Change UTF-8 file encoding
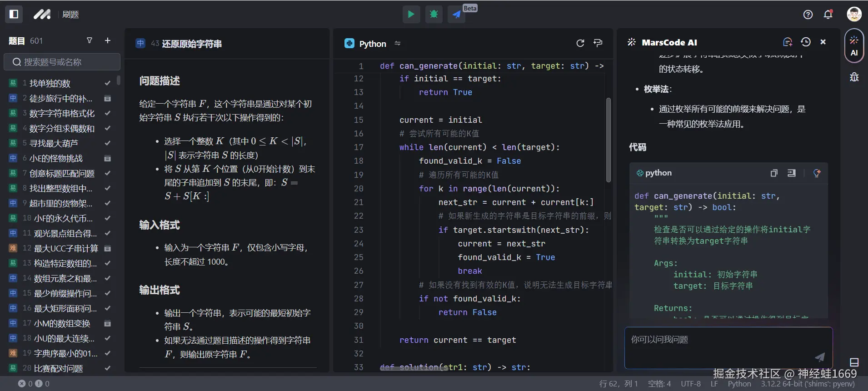This screenshot has width=868, height=391. (x=691, y=384)
